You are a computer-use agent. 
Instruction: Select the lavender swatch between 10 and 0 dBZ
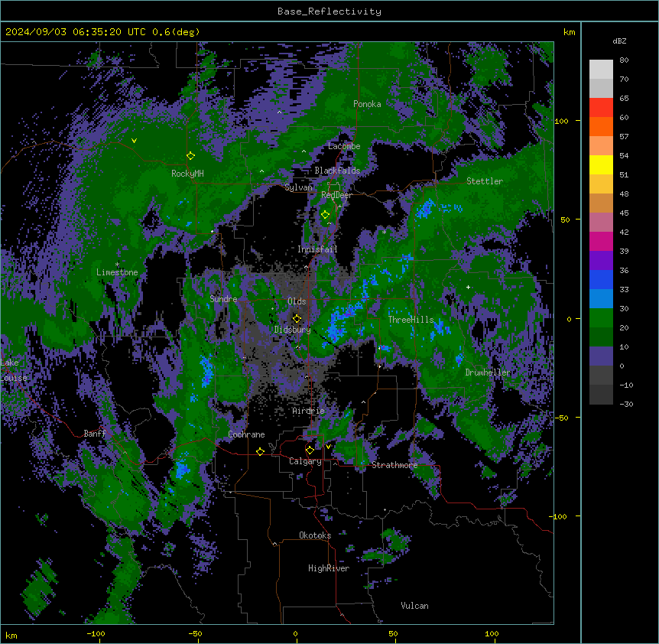pos(601,356)
